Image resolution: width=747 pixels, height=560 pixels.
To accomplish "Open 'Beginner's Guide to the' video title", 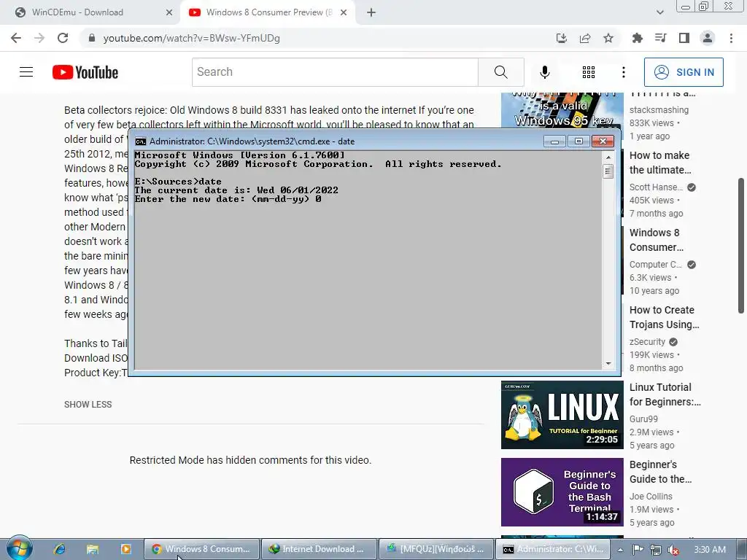I will tap(661, 472).
